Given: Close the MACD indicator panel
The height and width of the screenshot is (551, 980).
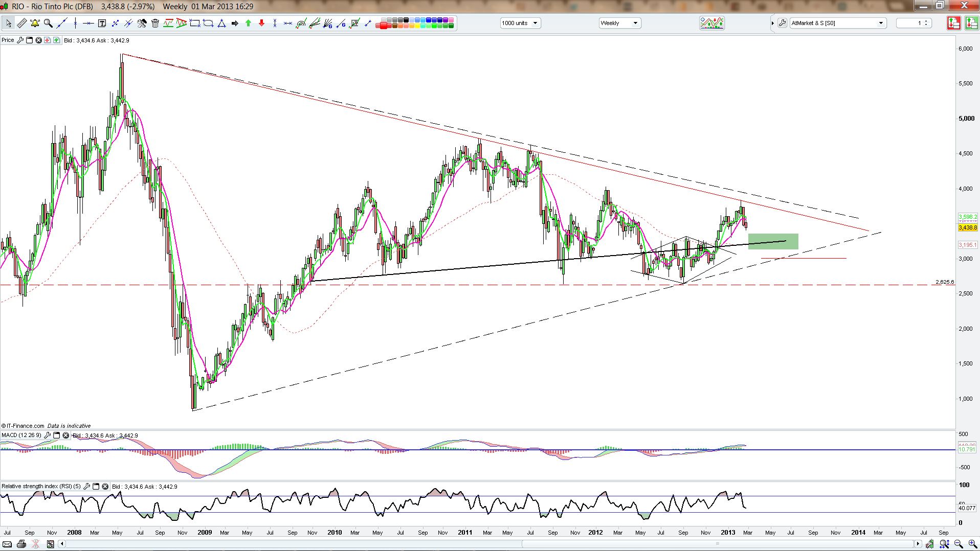Looking at the screenshot, I should click(x=66, y=435).
